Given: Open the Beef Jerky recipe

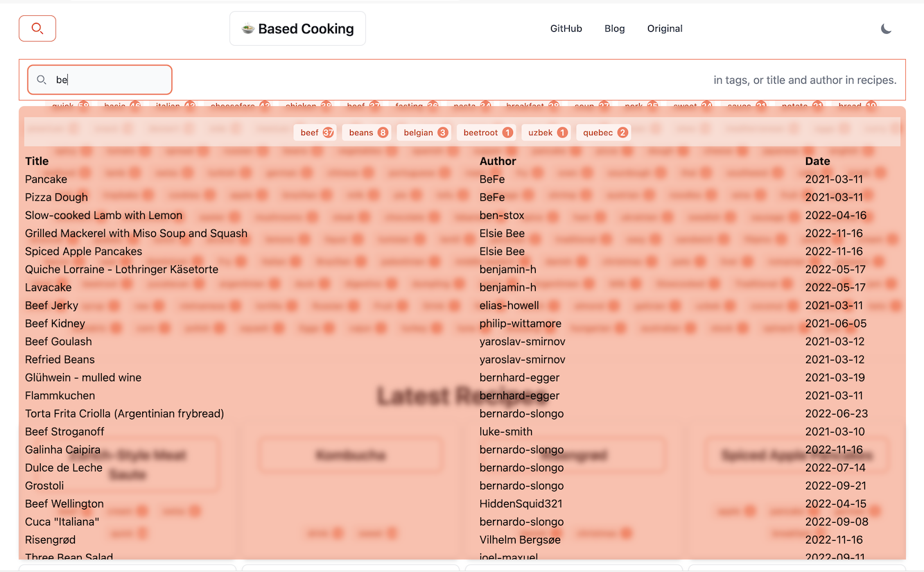Looking at the screenshot, I should [51, 305].
